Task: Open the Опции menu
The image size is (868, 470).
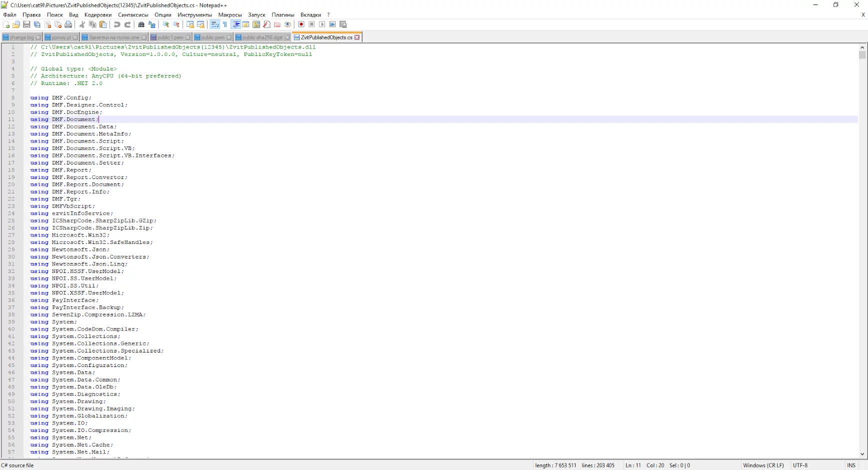Action: pyautogui.click(x=163, y=15)
